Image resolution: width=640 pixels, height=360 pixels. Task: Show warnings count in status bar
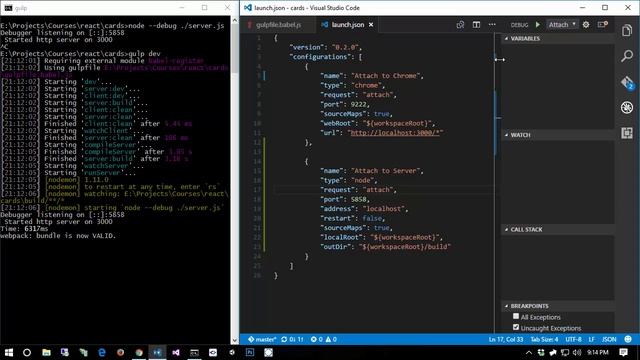pos(331,339)
